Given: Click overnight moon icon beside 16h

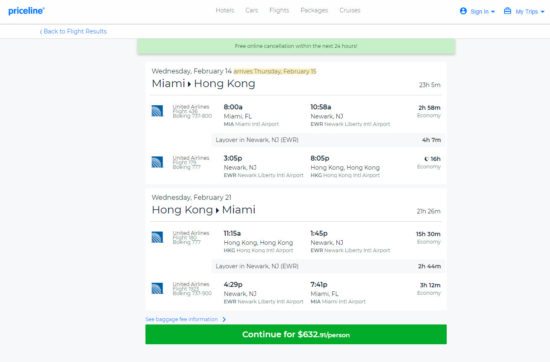Looking at the screenshot, I should [426, 159].
